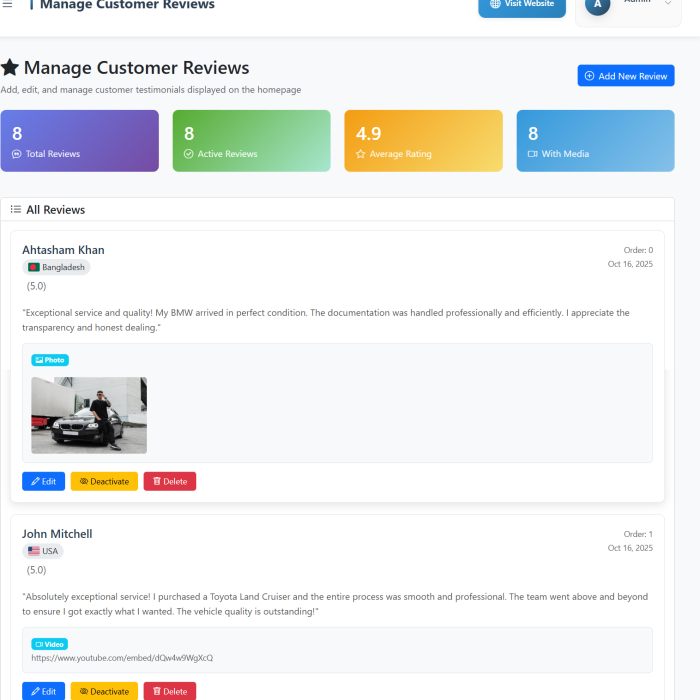
Task: Click the Photo media badge
Action: [x=50, y=360]
